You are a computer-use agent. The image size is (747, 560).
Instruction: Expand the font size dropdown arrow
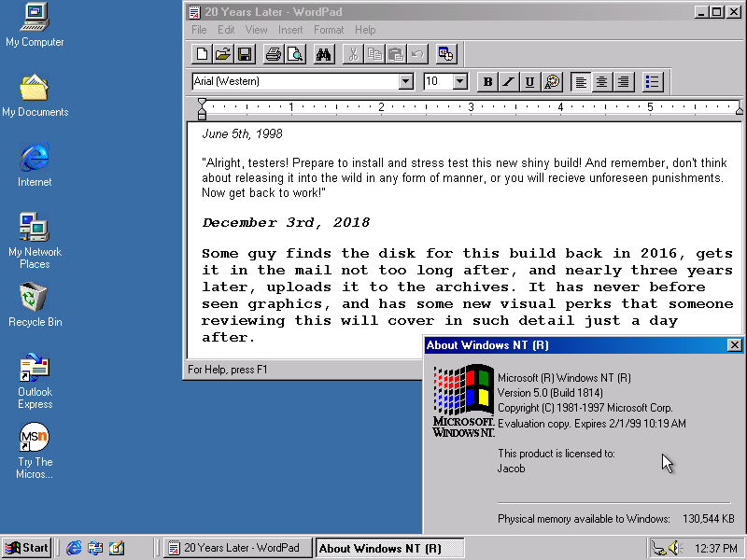[459, 81]
